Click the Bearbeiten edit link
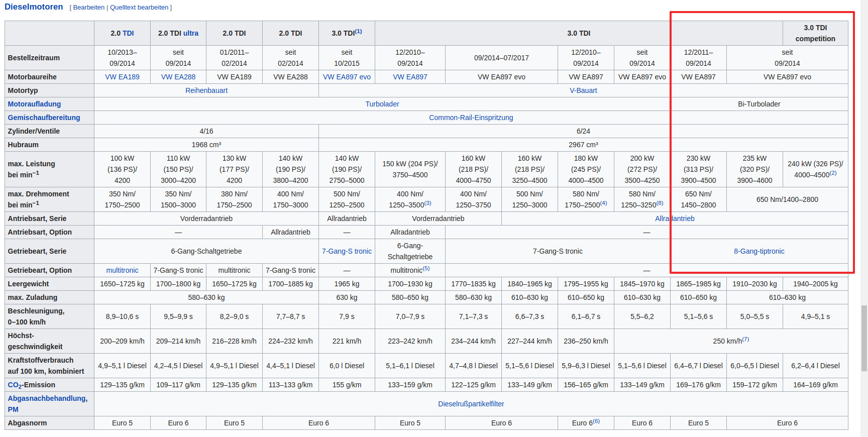This screenshot has width=868, height=437. tap(89, 8)
